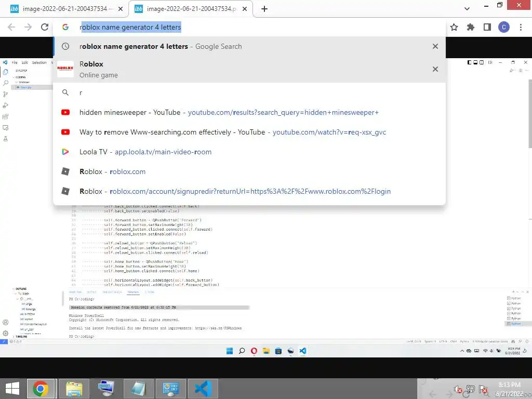Viewport: 532px width, 399px height.
Task: Open the 8:13 PM clock in tray
Action: tap(510, 389)
